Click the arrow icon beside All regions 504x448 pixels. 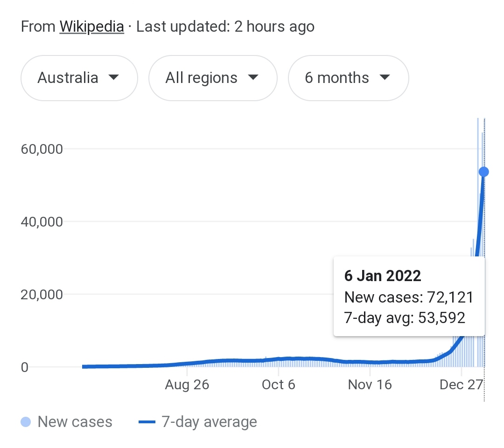253,77
